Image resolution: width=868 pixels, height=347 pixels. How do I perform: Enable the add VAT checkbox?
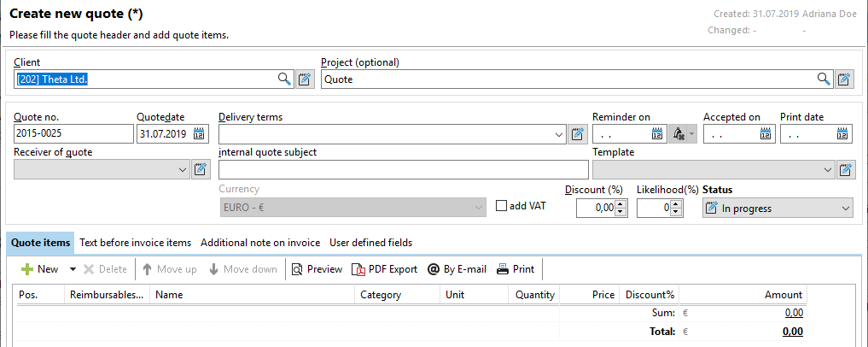click(503, 206)
